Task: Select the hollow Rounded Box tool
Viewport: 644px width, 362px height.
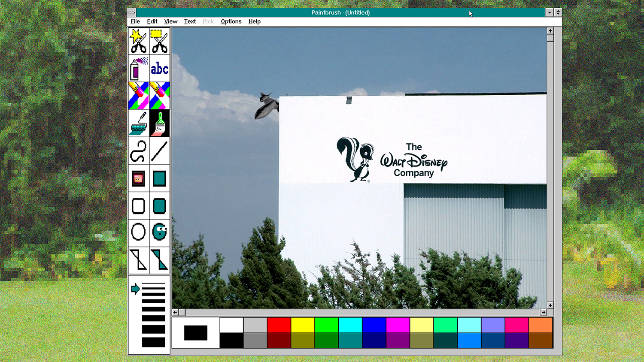Action: tap(139, 205)
